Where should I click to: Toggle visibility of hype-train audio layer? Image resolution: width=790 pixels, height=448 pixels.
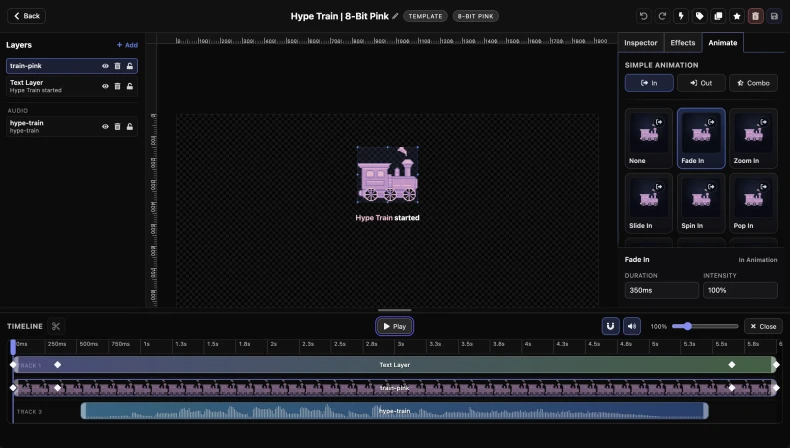click(105, 126)
